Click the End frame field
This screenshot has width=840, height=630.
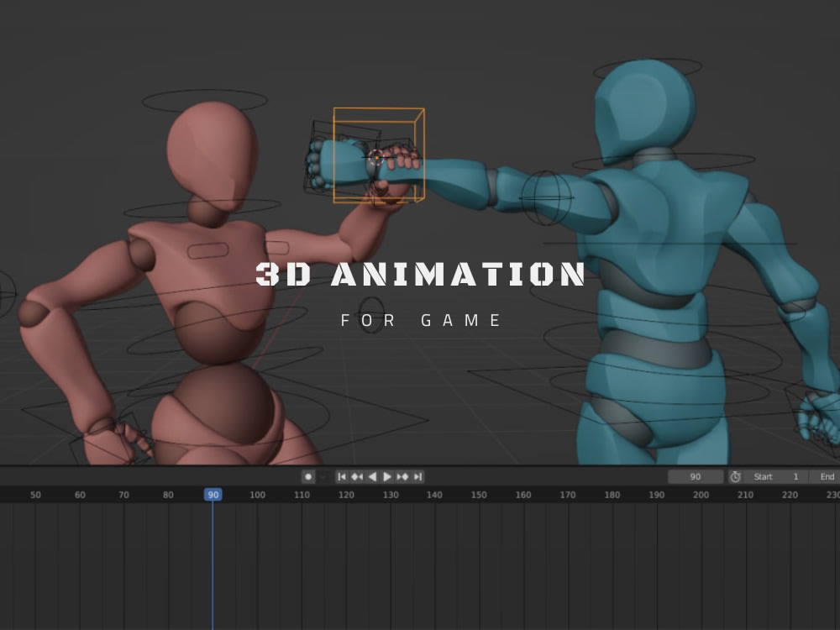(826, 477)
